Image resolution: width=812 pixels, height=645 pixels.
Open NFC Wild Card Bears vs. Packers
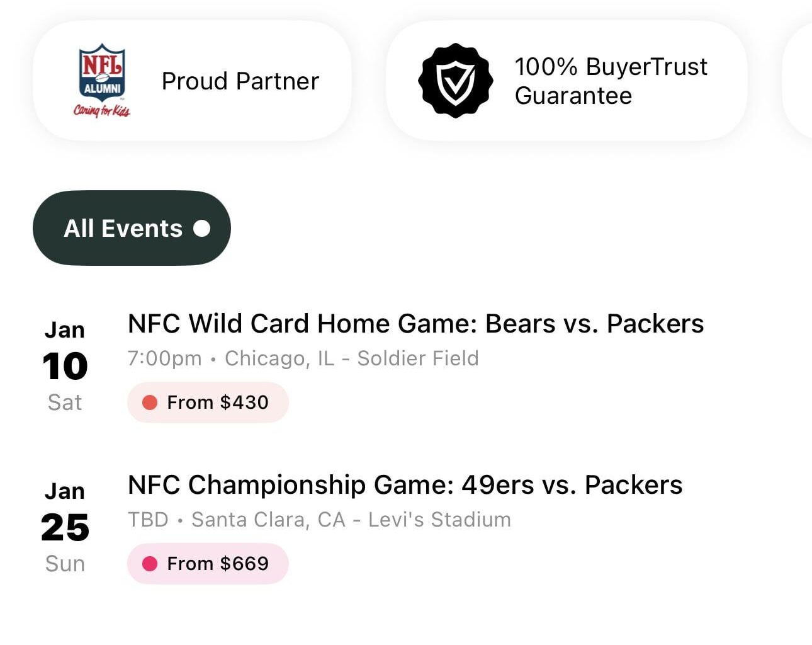click(415, 324)
